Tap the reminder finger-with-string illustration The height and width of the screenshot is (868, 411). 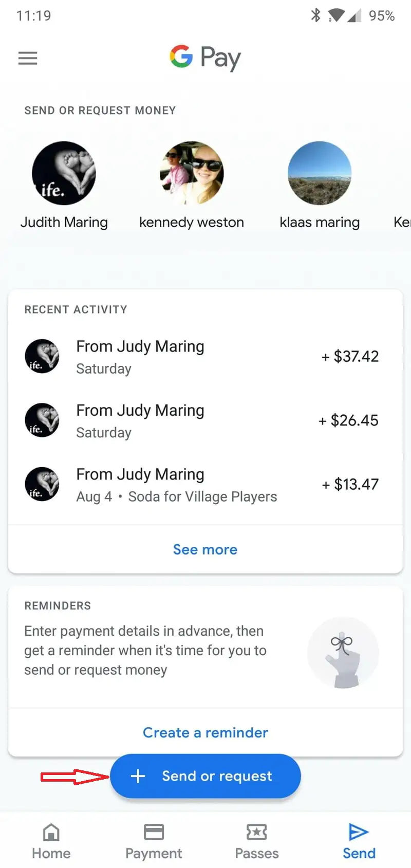click(343, 653)
